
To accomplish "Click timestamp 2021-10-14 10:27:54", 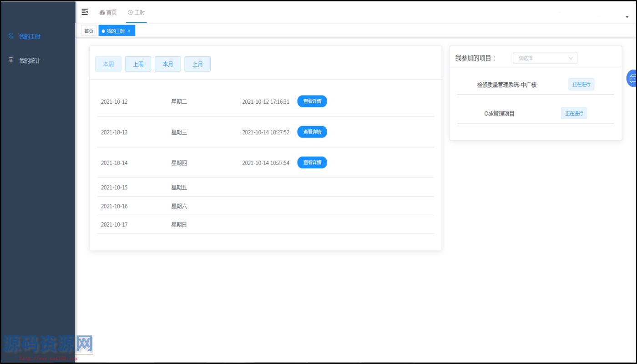I will (266, 163).
